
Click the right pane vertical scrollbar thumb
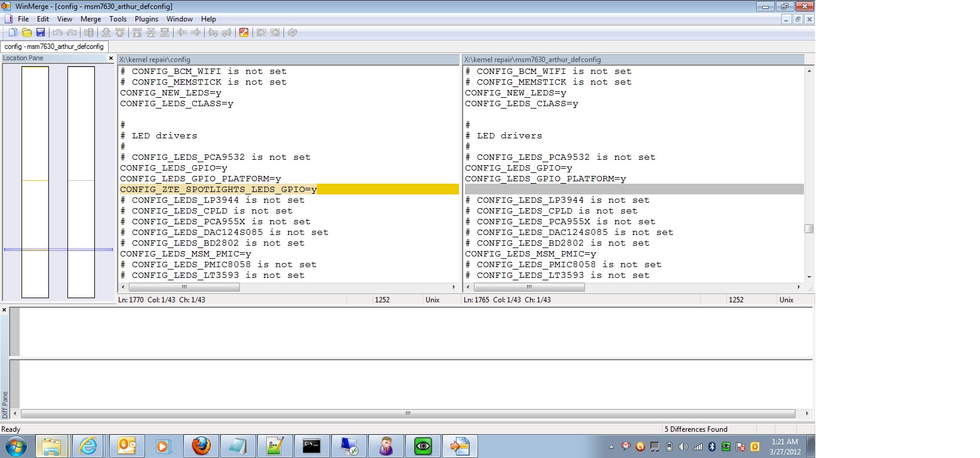tap(809, 229)
